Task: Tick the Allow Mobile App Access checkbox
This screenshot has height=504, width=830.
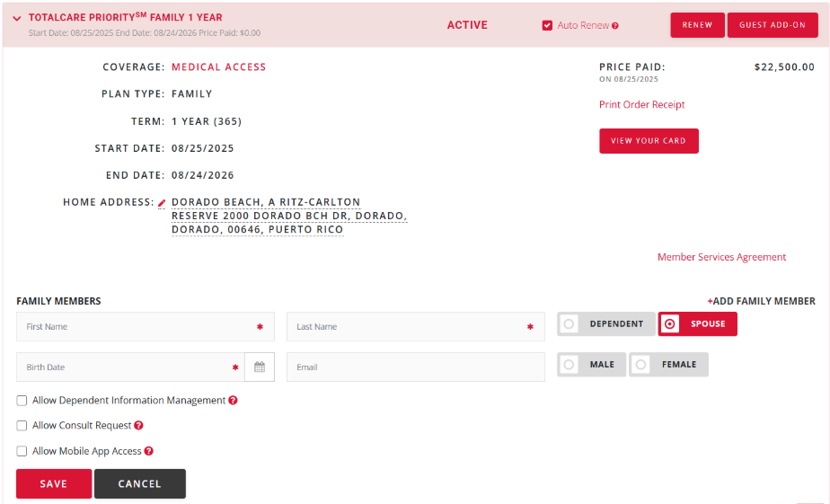Action: pos(22,451)
